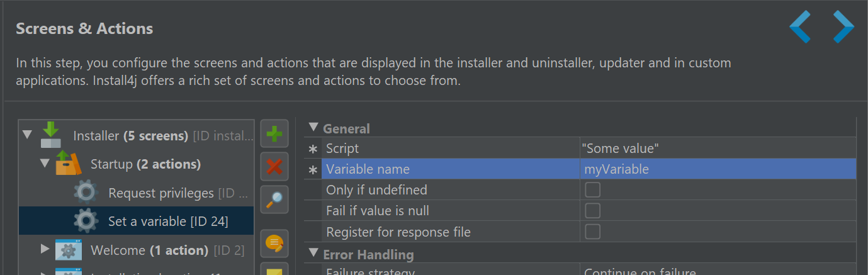Collapse the Startup node in tree
The image size is (868, 275).
tap(45, 163)
